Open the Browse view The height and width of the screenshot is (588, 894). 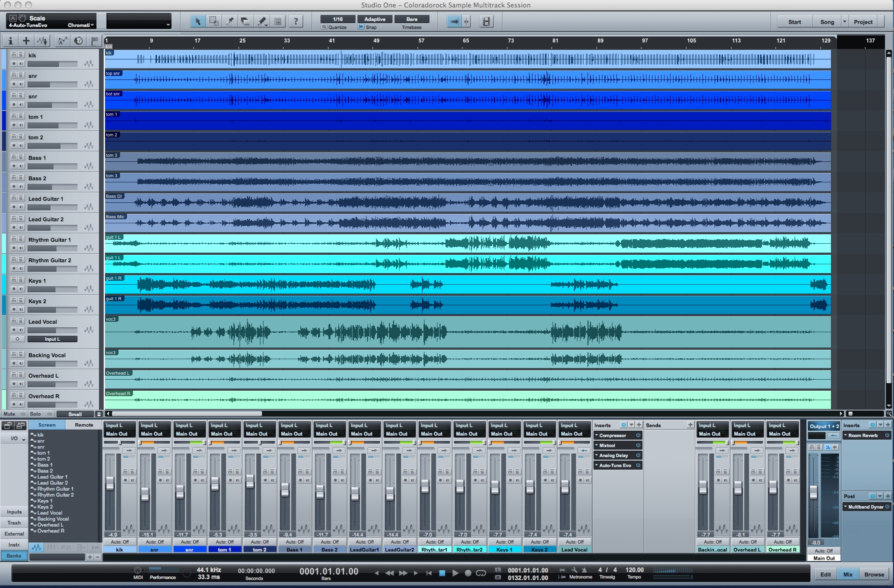point(873,574)
